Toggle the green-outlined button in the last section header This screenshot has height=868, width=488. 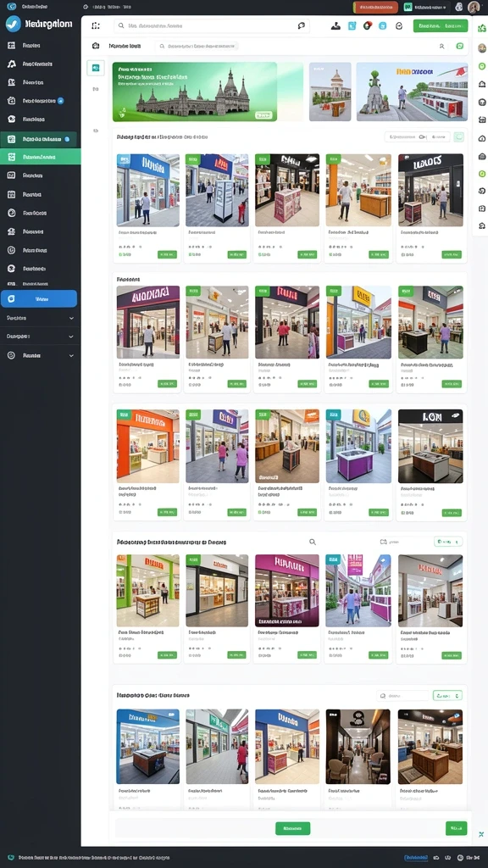pyautogui.click(x=447, y=695)
